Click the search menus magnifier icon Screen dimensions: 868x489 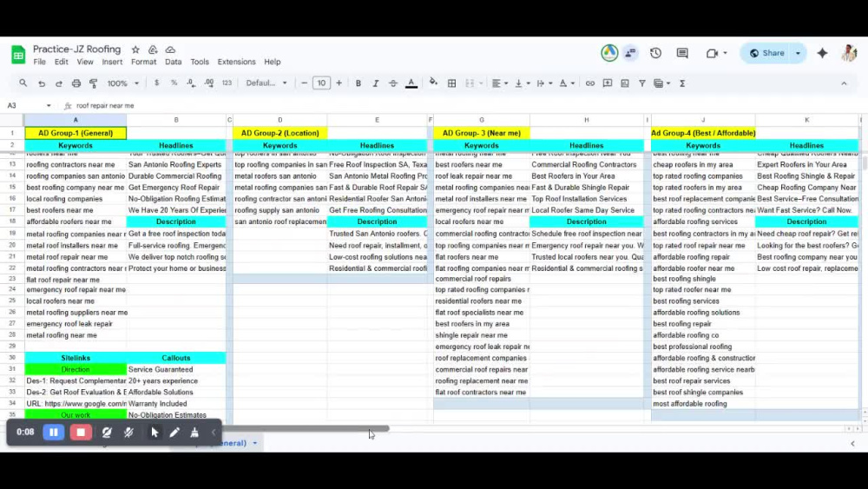pyautogui.click(x=23, y=83)
